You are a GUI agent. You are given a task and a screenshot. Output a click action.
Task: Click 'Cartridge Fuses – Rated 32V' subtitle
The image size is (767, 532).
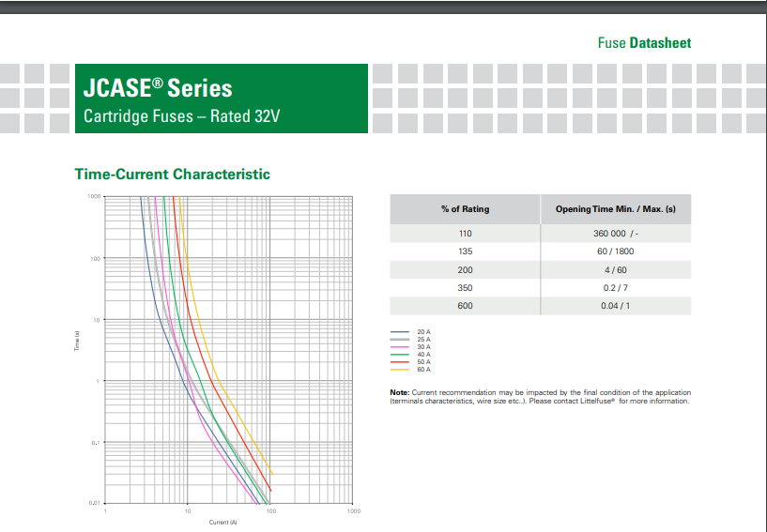[x=182, y=117]
